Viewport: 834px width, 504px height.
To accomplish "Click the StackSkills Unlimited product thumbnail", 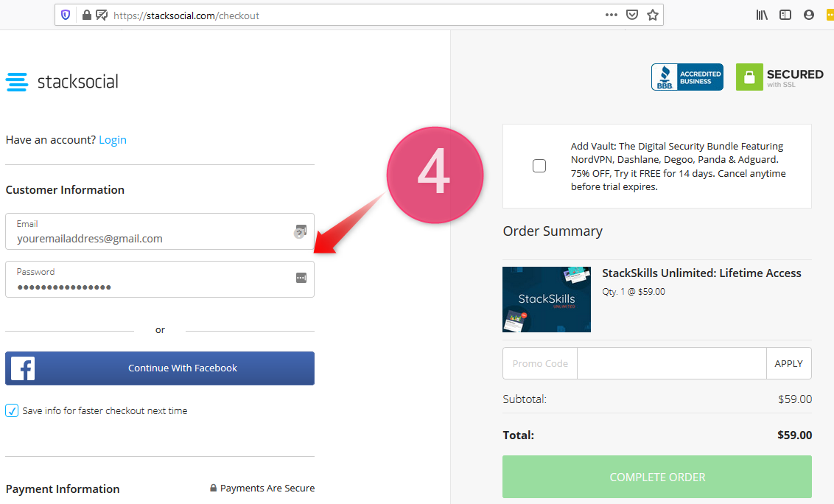I will click(547, 299).
